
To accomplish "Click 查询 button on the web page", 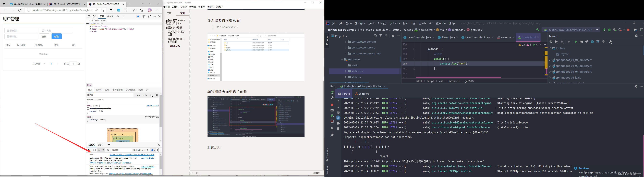I will click(x=44, y=36).
